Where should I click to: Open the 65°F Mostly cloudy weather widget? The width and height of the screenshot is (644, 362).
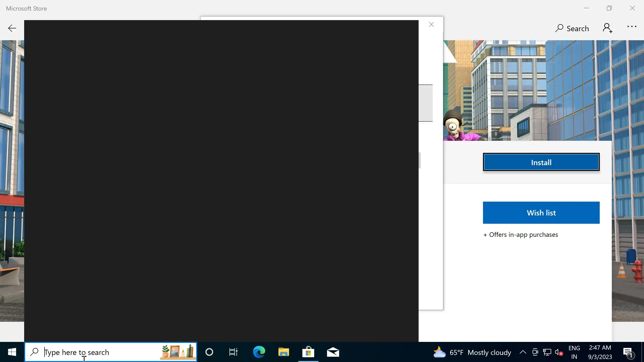click(472, 352)
